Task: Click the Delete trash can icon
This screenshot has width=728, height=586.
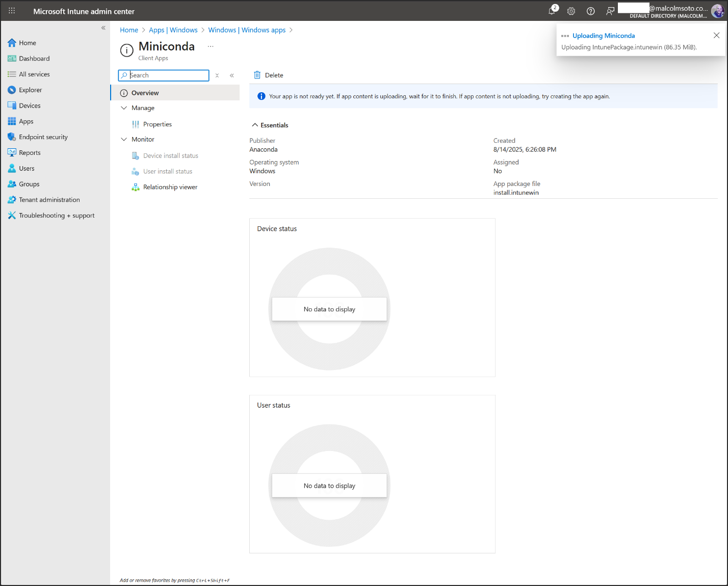Action: [257, 75]
